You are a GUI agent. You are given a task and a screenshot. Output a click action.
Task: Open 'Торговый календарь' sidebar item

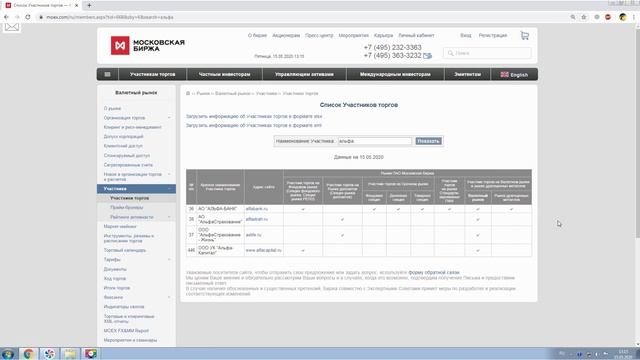coord(125,250)
